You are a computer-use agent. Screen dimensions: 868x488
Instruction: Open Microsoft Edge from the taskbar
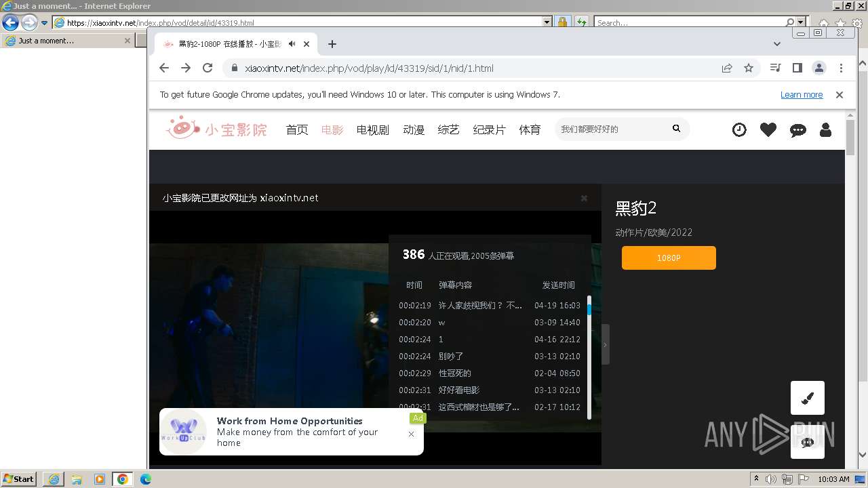point(146,479)
